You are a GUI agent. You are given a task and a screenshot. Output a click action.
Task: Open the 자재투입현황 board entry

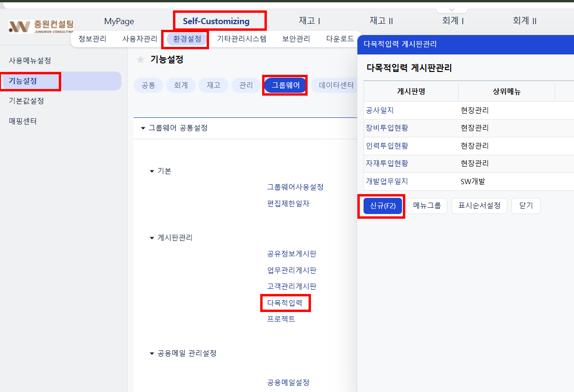pos(387,163)
